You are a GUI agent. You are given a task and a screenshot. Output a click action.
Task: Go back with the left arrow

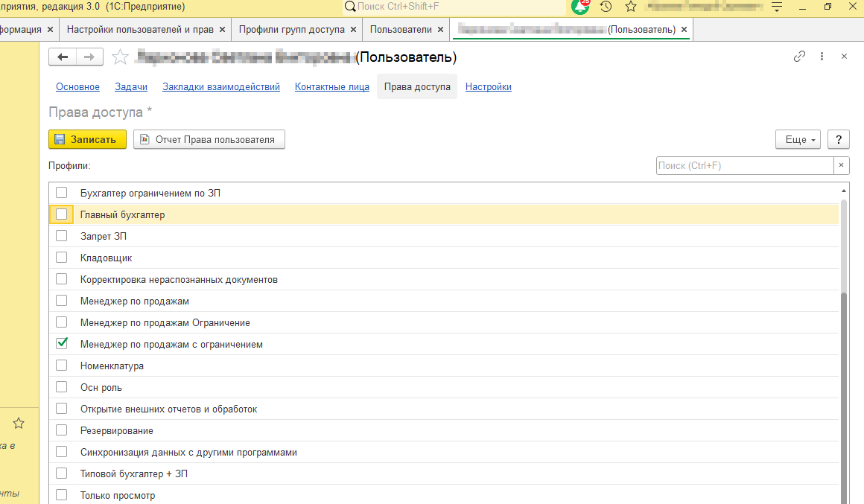(x=63, y=57)
